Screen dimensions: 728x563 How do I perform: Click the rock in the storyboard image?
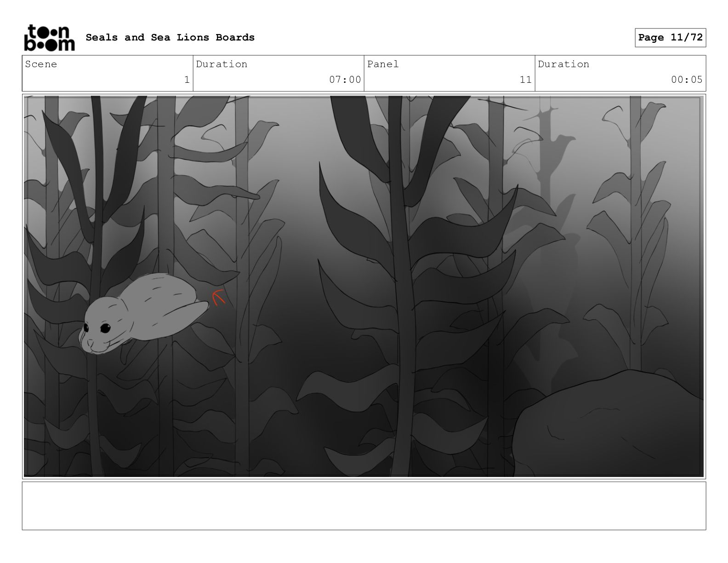click(x=608, y=423)
